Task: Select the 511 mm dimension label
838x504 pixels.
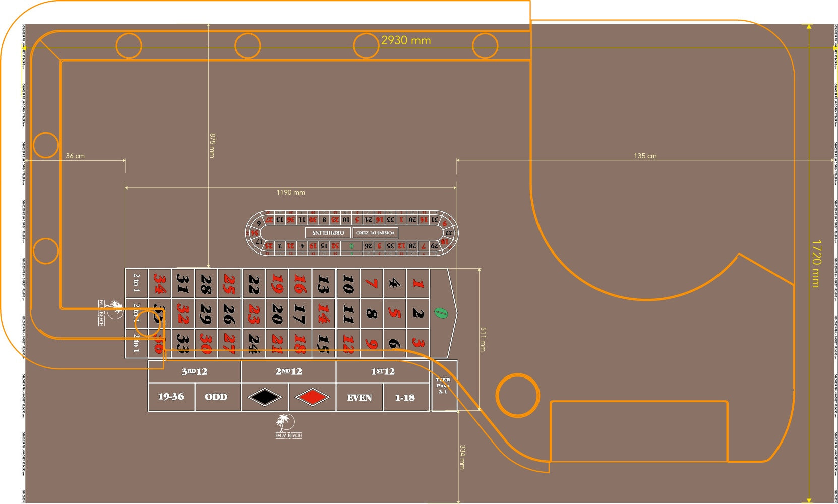Action: (483, 339)
